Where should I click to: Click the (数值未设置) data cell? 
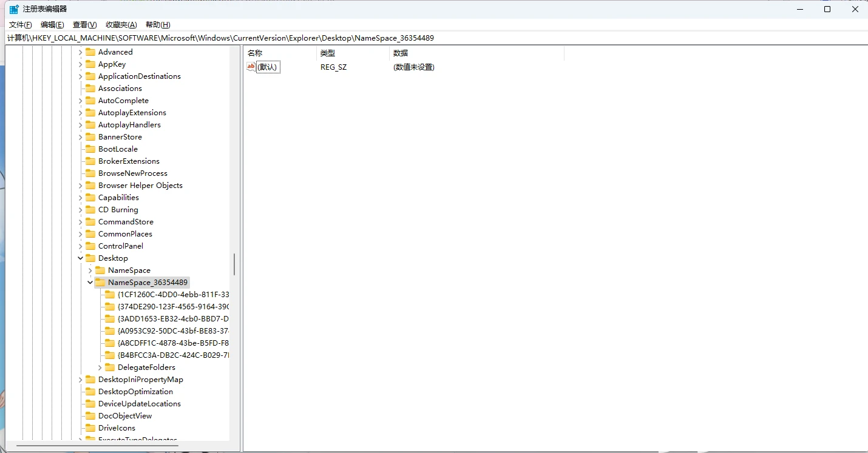[414, 67]
